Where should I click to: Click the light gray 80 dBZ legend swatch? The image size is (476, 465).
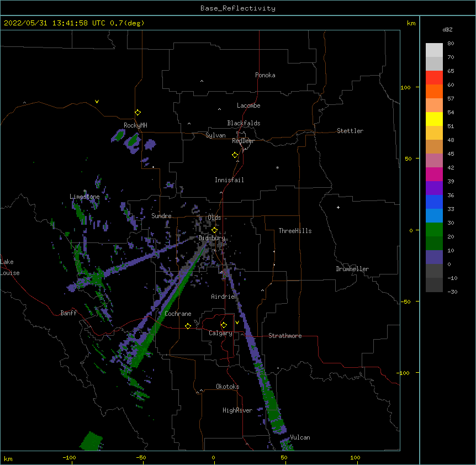pos(434,50)
